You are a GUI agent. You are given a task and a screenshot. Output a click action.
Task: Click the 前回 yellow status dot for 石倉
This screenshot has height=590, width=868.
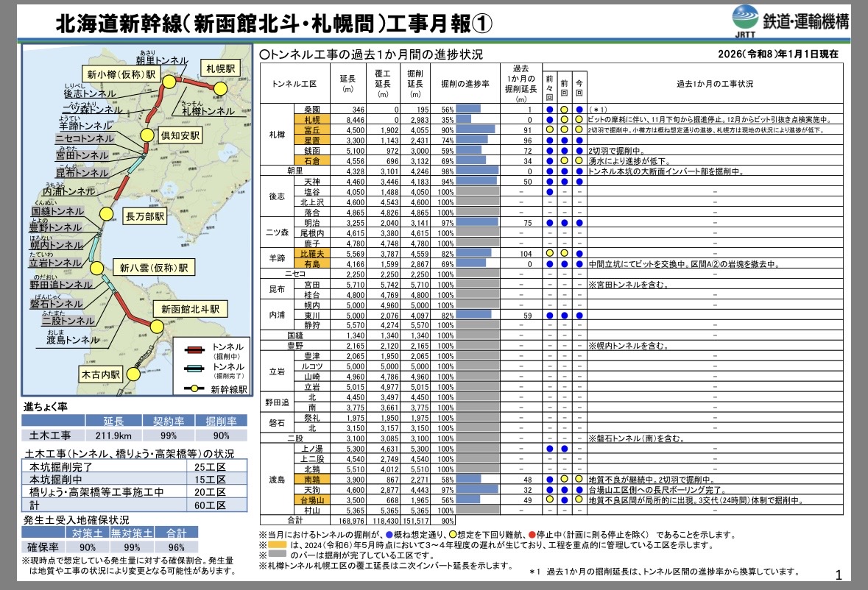pyautogui.click(x=564, y=160)
